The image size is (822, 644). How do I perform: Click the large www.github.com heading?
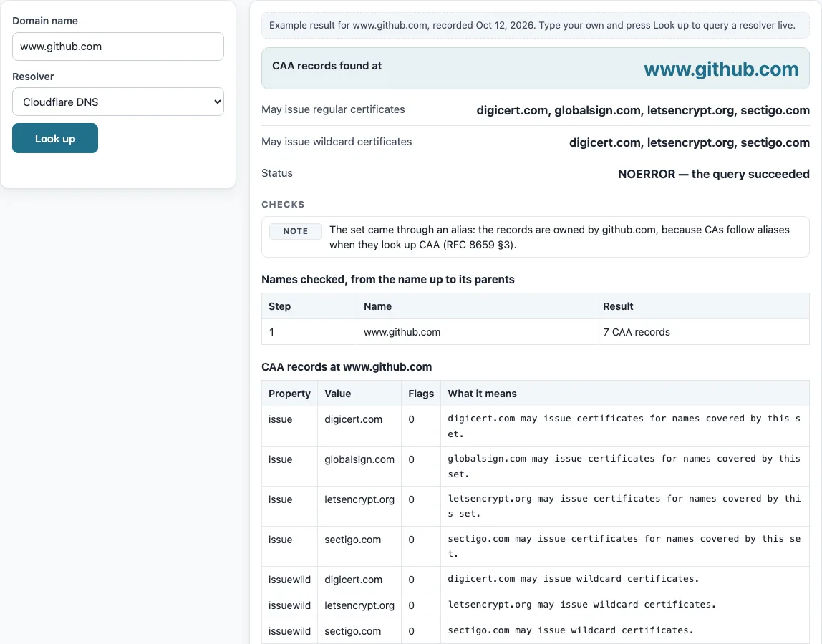pos(721,69)
